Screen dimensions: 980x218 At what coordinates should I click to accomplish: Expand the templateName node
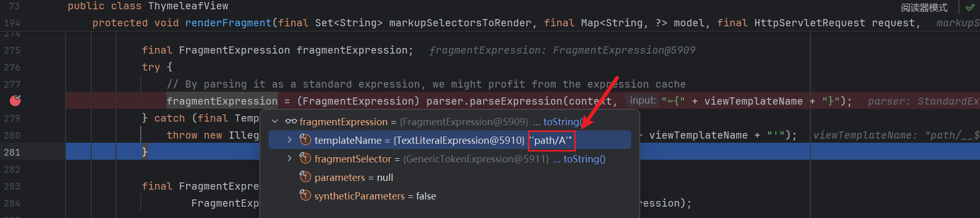coord(289,140)
